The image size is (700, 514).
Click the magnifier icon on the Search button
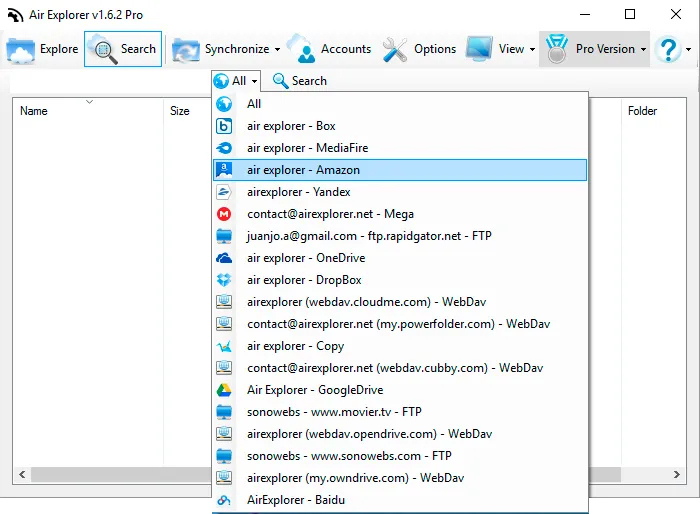coord(280,81)
